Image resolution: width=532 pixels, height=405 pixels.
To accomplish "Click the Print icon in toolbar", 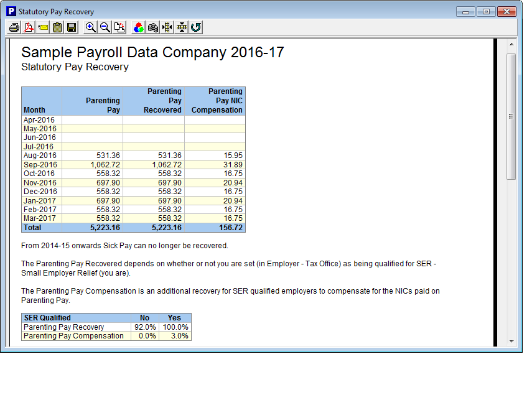I will [14, 27].
